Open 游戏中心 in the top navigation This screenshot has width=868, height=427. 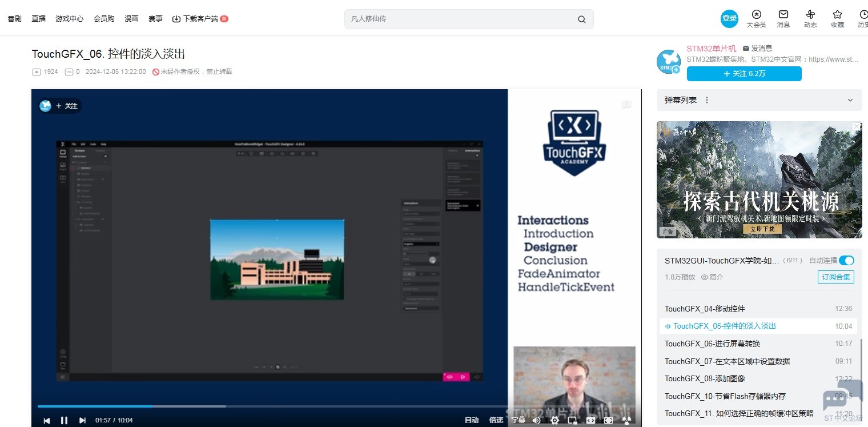tap(70, 19)
